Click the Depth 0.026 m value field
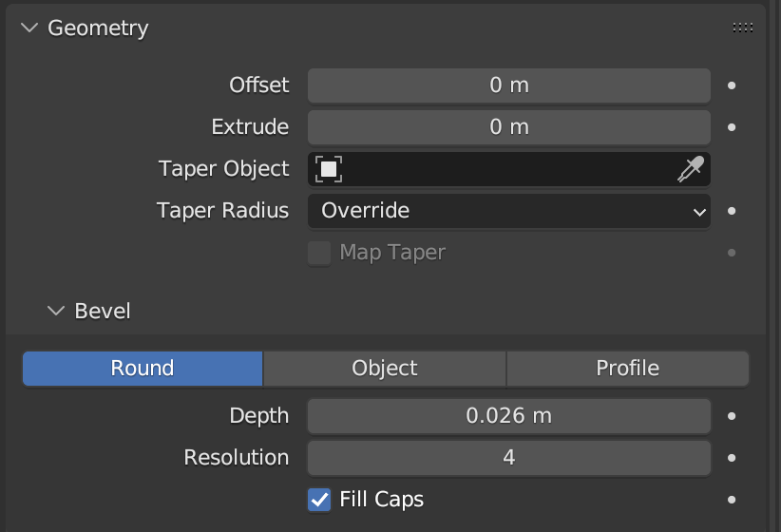The height and width of the screenshot is (532, 781). [509, 416]
